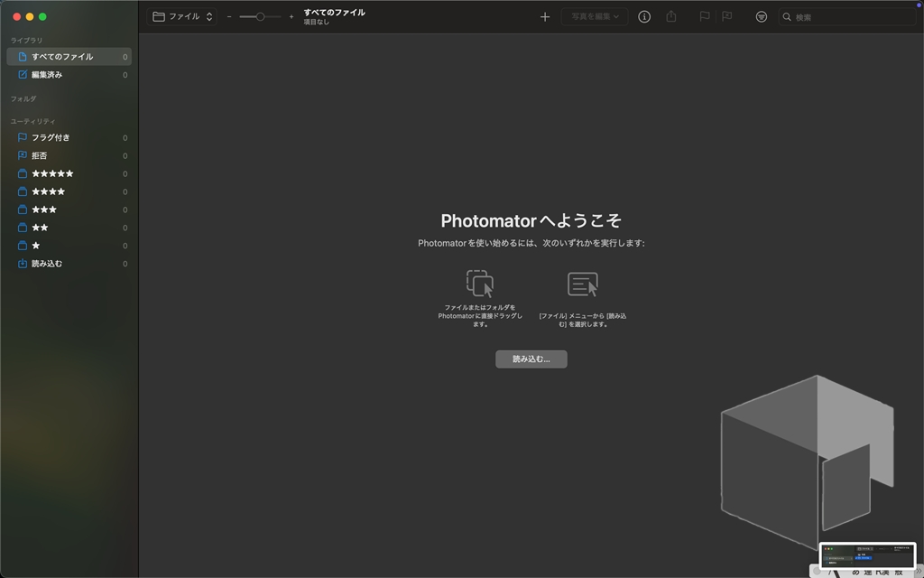
Task: Click the フォルダ section header
Action: click(x=23, y=98)
